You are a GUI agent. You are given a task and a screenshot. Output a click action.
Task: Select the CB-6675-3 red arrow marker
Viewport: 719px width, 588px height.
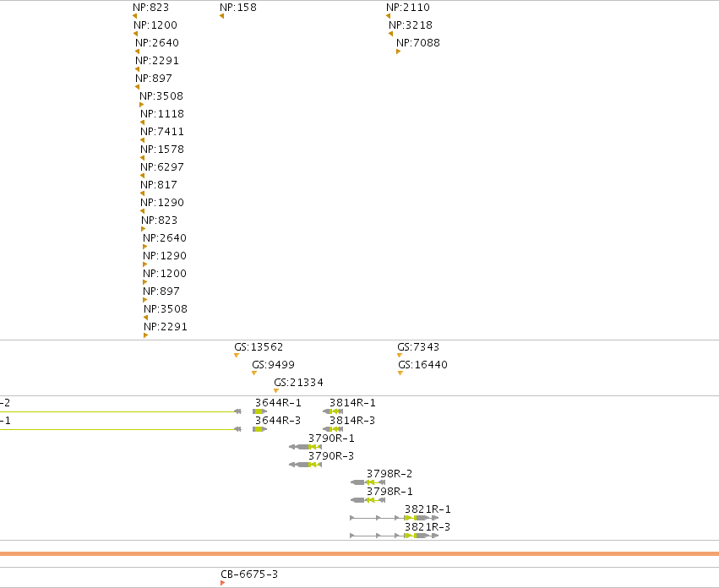point(223,583)
